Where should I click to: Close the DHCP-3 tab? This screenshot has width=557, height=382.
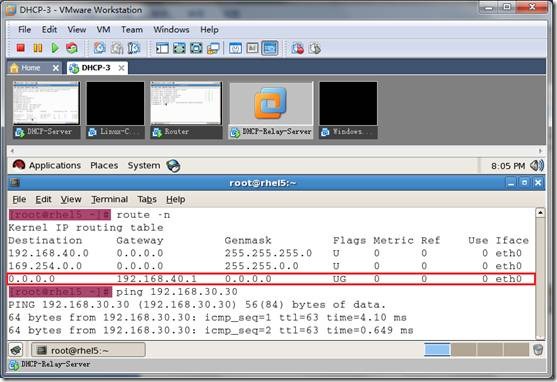(x=121, y=68)
